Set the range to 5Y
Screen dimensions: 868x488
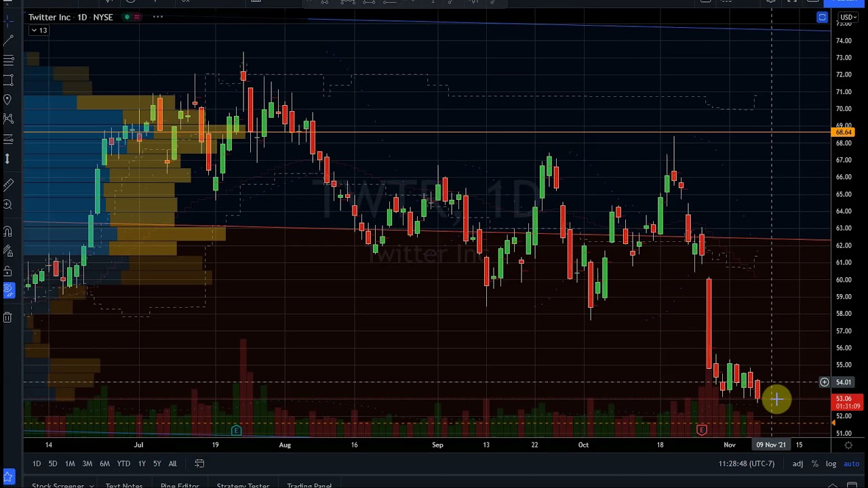[157, 464]
